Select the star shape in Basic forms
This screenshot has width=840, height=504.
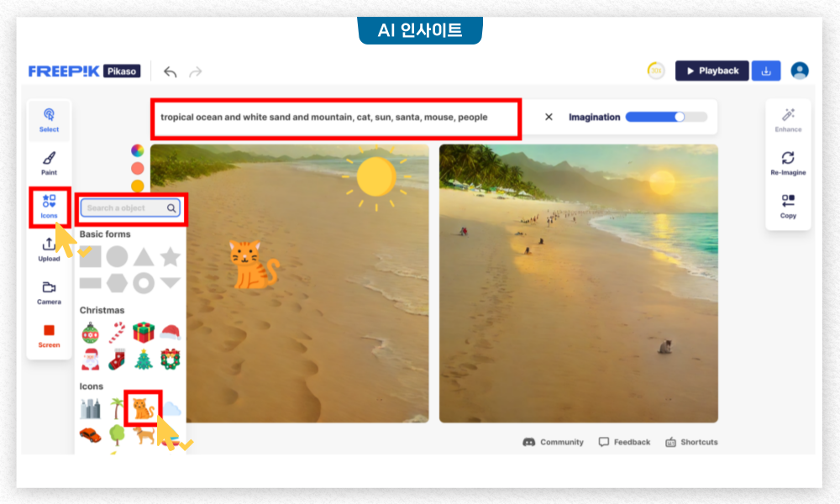(171, 256)
